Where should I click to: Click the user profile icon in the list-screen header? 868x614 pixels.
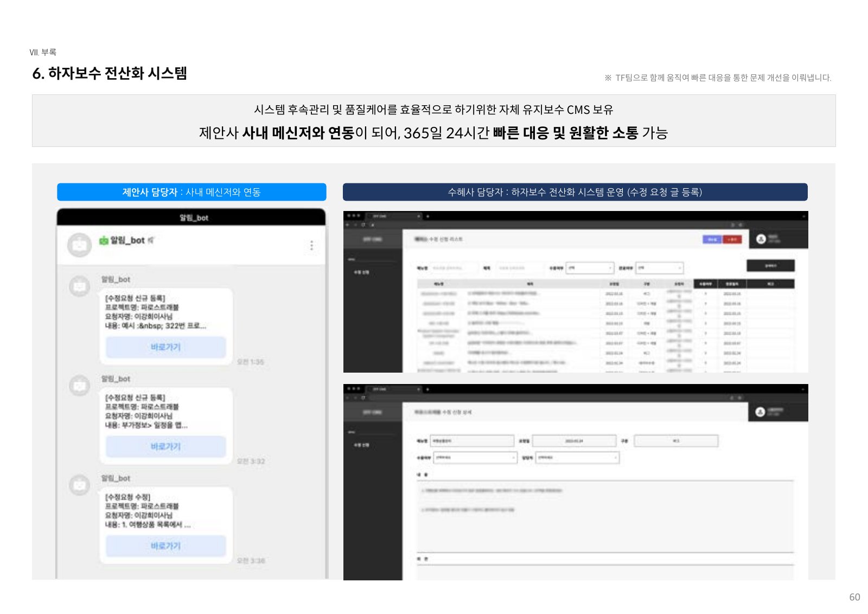click(761, 239)
